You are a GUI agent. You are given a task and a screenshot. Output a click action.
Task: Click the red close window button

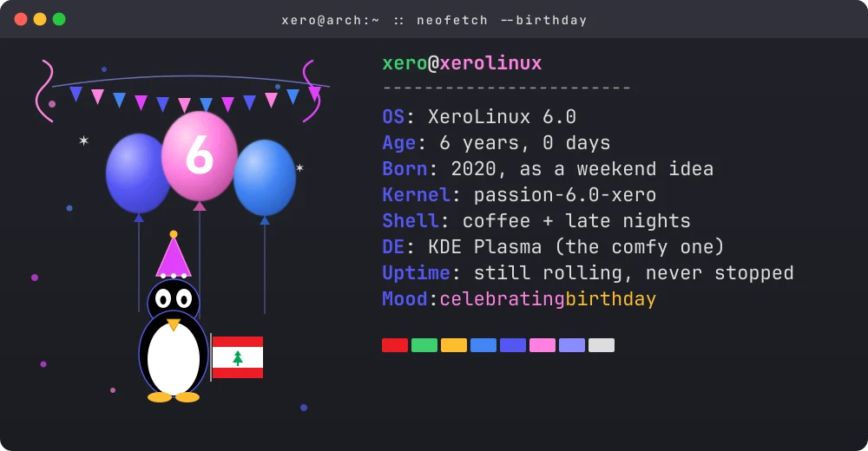pyautogui.click(x=21, y=19)
